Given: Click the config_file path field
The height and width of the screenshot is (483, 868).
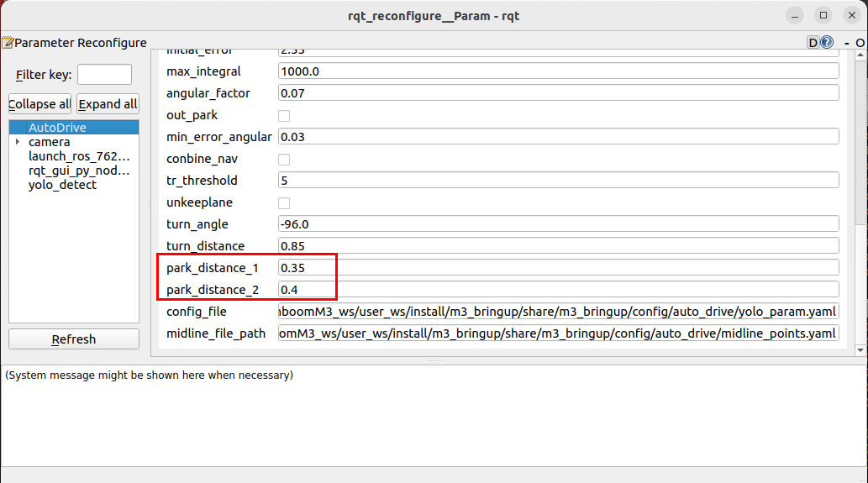Looking at the screenshot, I should (559, 312).
